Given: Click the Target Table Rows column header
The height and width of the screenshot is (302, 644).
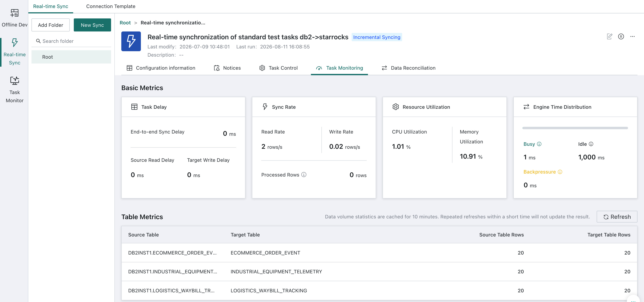Looking at the screenshot, I should pos(609,235).
